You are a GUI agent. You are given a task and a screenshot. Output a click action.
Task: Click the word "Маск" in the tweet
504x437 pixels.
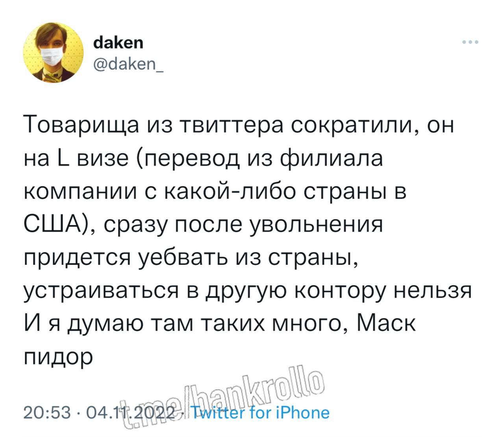pos(386,324)
